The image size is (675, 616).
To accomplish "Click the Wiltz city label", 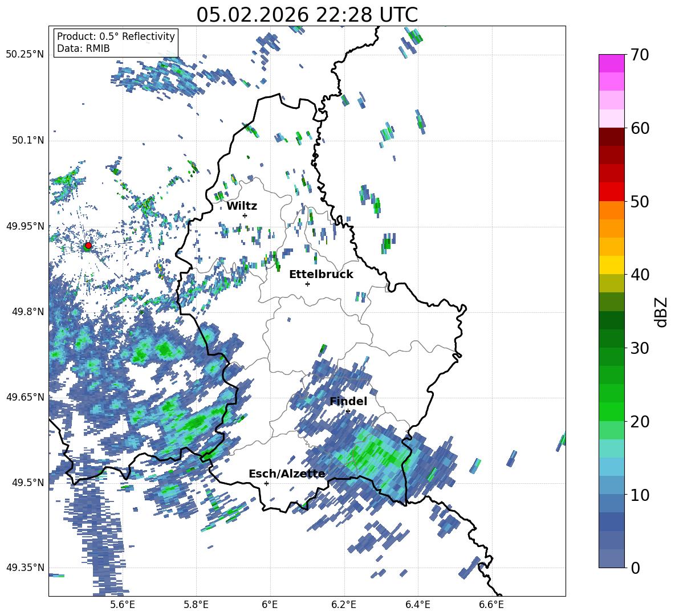I will point(242,206).
